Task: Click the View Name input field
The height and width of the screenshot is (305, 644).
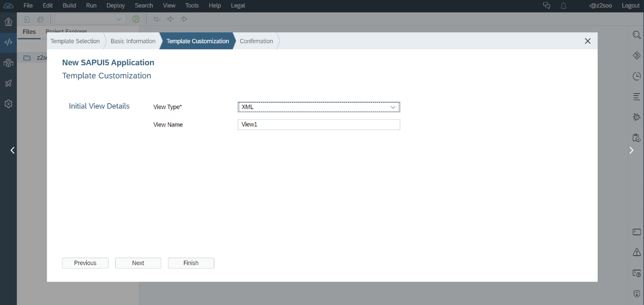Action: 319,125
